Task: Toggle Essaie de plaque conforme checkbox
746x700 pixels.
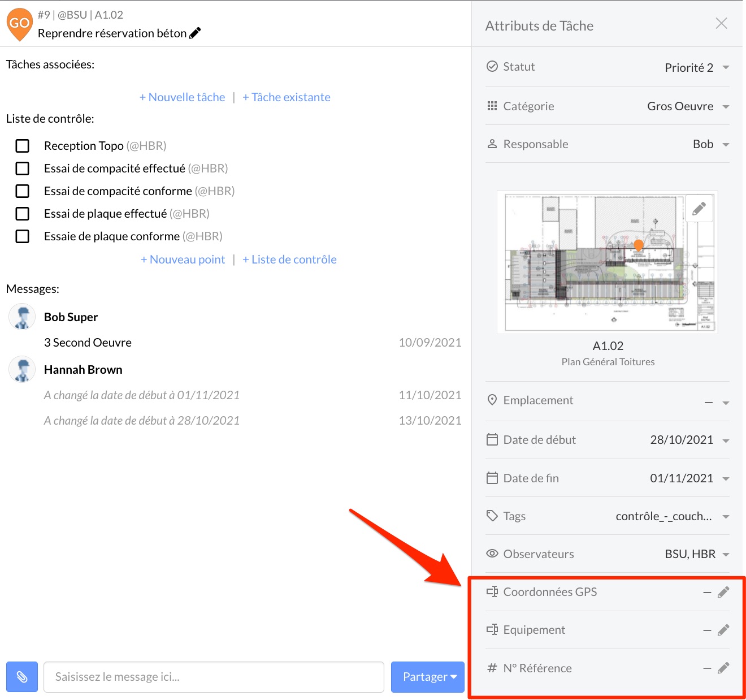Action: pos(23,236)
